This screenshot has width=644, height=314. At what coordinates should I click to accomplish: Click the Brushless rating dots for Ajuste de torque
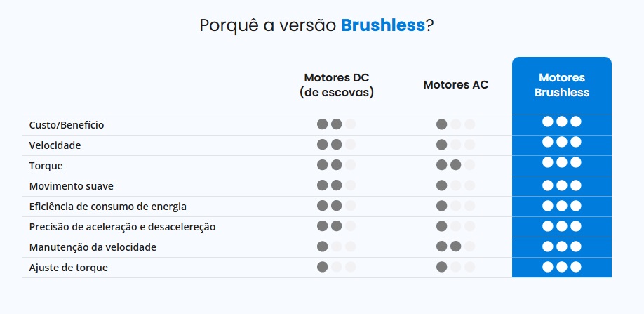(561, 267)
